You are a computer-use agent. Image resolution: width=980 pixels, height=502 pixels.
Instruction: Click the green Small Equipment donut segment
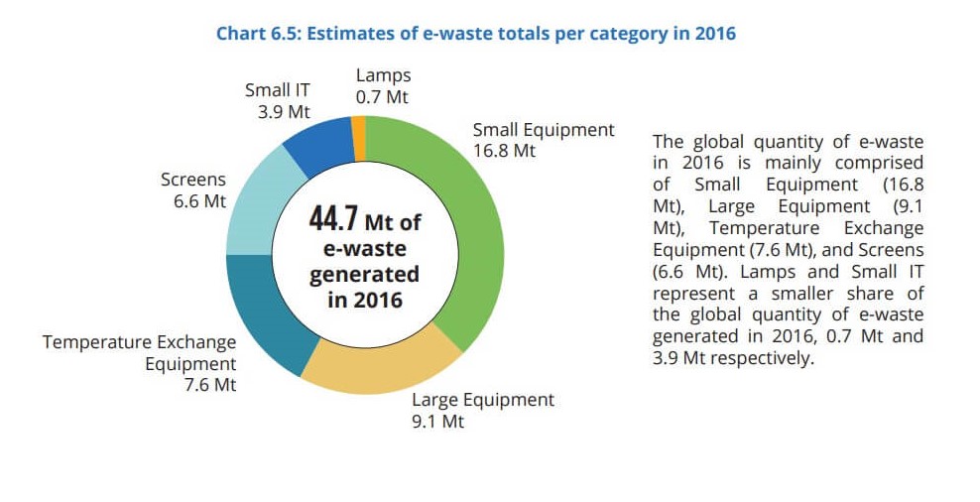point(466,238)
